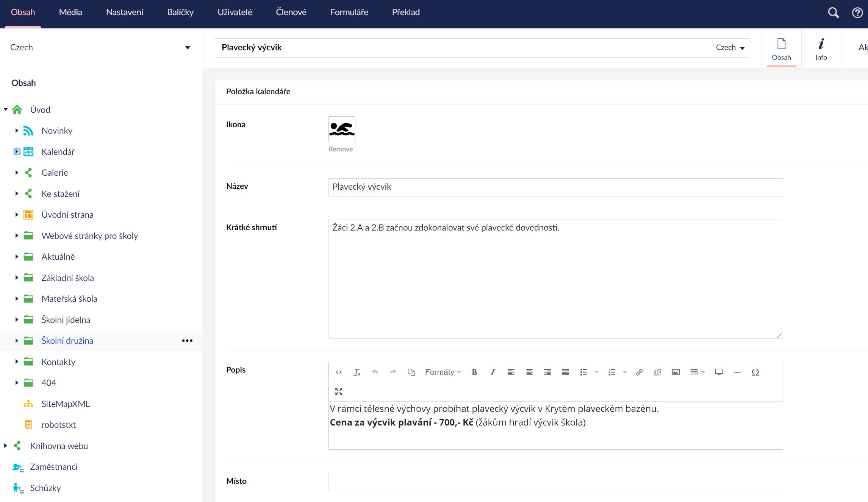Switch to the Média section
The width and height of the screenshot is (868, 502).
[70, 12]
